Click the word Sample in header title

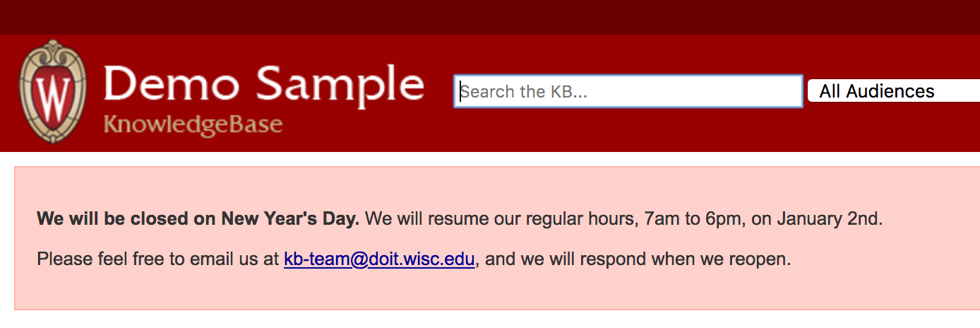(340, 85)
